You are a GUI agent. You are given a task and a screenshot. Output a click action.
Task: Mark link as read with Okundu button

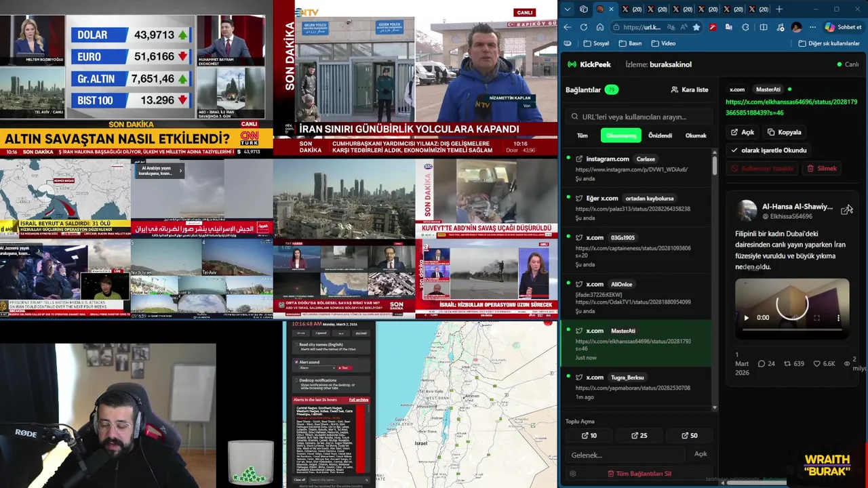click(x=768, y=150)
